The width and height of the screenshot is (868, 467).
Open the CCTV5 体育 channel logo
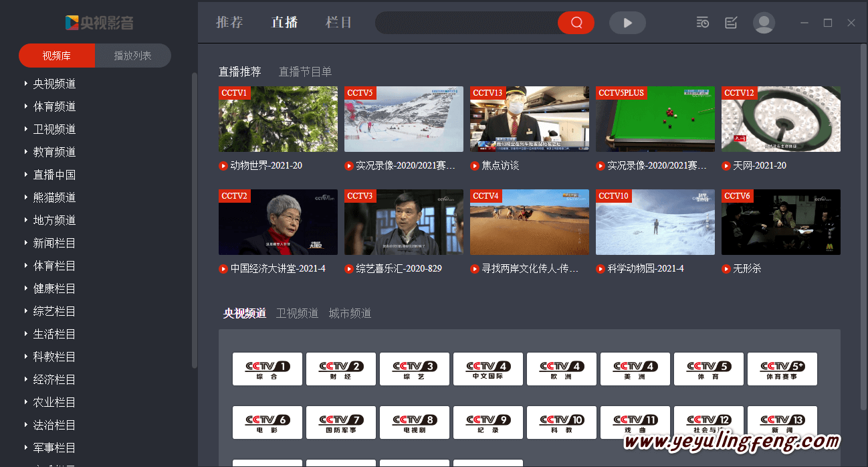(x=709, y=369)
